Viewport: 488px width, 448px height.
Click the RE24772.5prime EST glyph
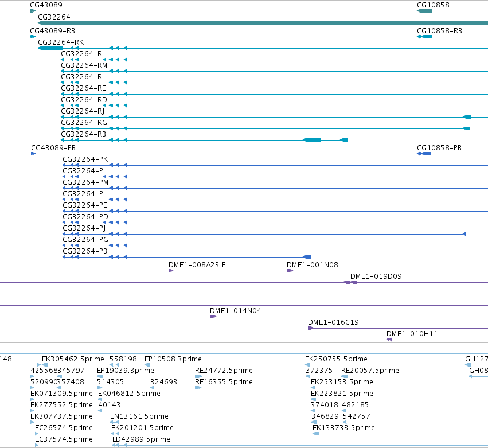click(198, 376)
